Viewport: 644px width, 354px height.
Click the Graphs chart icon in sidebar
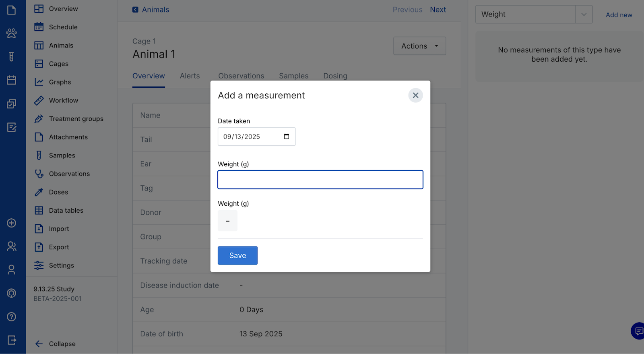tap(39, 82)
